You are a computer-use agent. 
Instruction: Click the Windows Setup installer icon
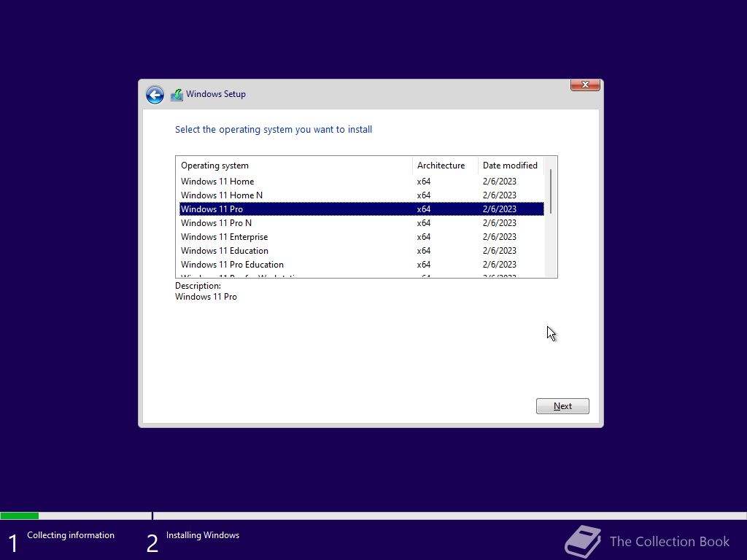tap(177, 95)
